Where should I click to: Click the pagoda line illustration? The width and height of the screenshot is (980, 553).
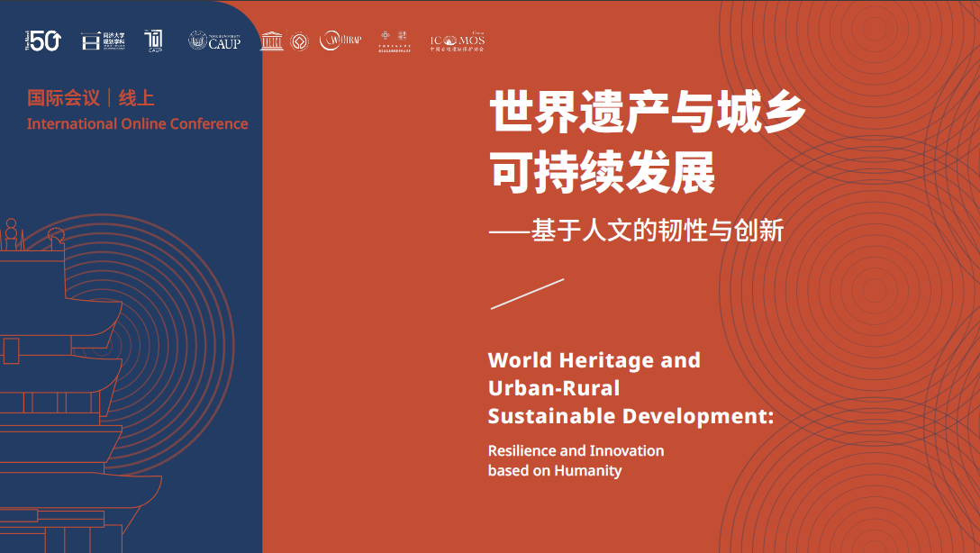tap(81, 385)
